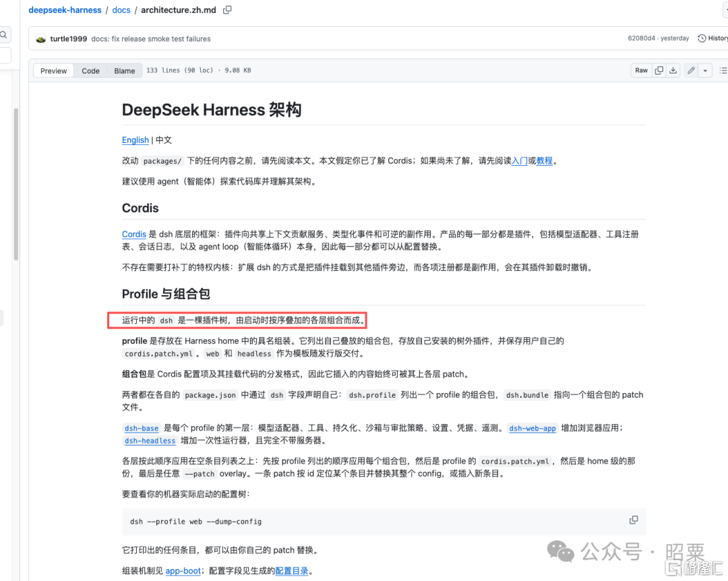Open the 教程 link
Screen dimensions: 728x581
point(545,160)
